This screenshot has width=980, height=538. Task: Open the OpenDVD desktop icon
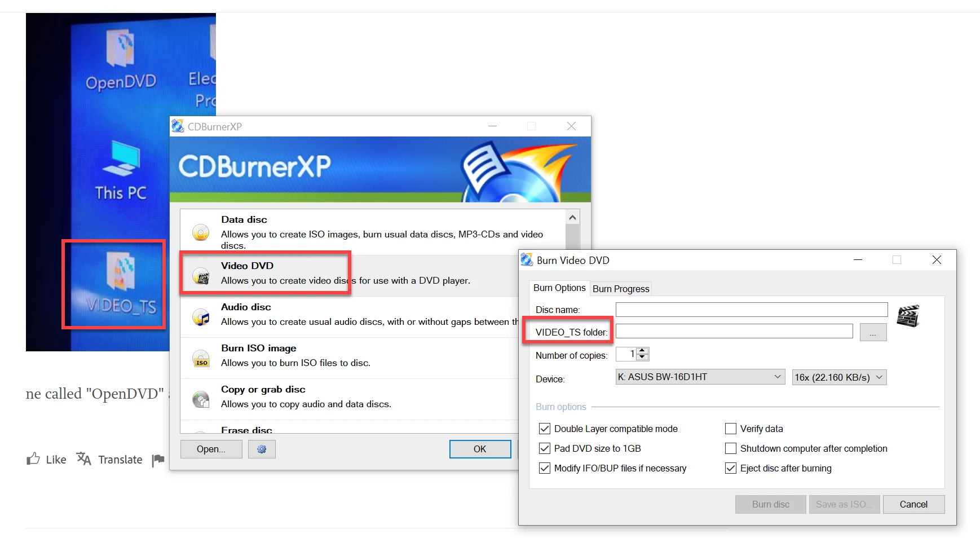point(121,61)
